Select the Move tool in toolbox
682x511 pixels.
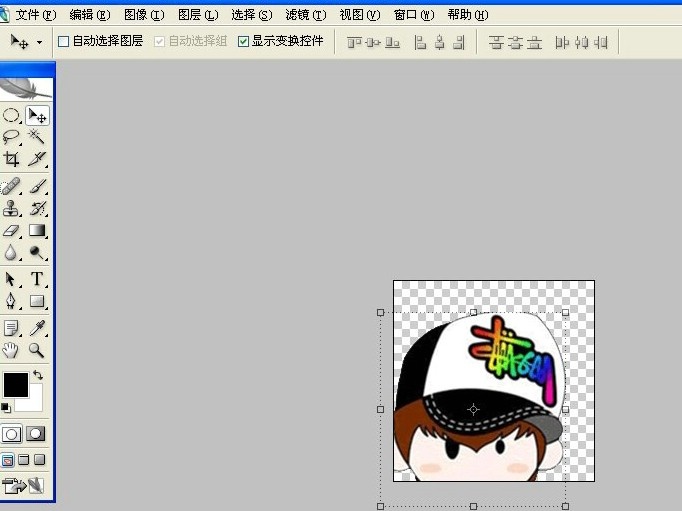37,116
